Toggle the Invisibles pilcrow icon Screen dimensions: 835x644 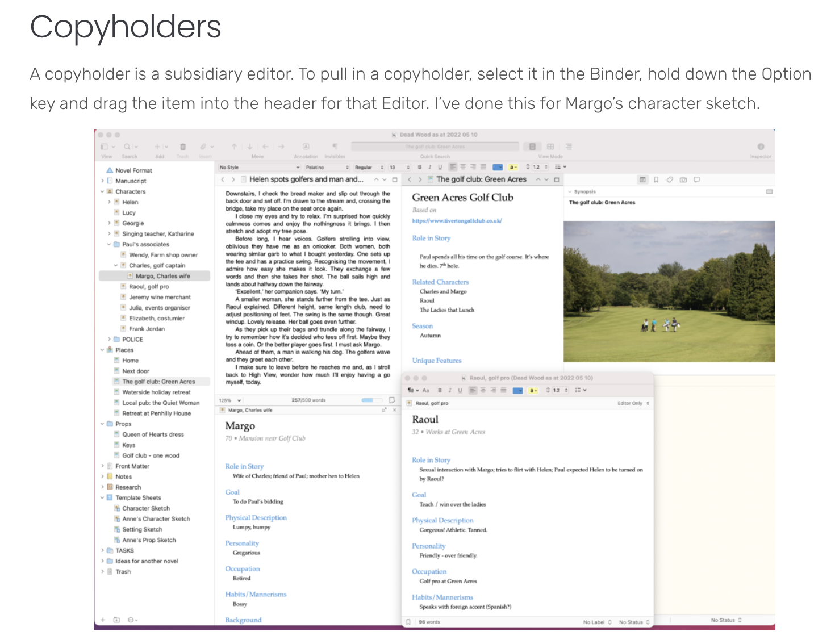335,147
